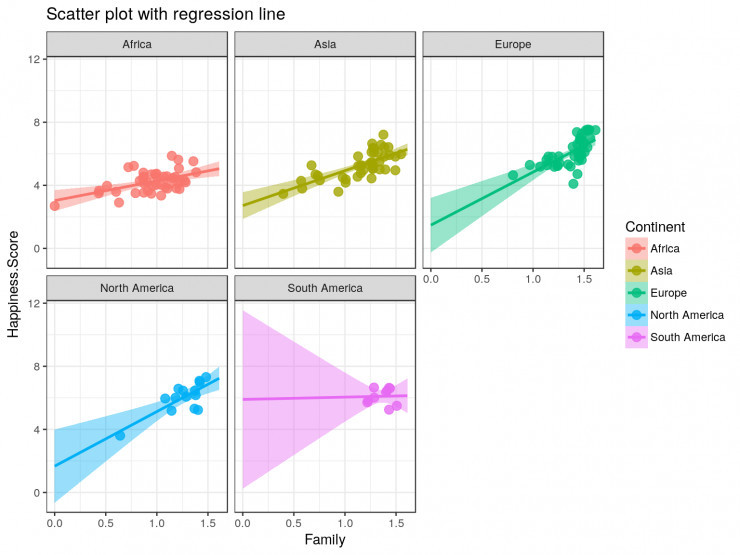Click the plot title text
This screenshot has width=740, height=555.
point(152,14)
